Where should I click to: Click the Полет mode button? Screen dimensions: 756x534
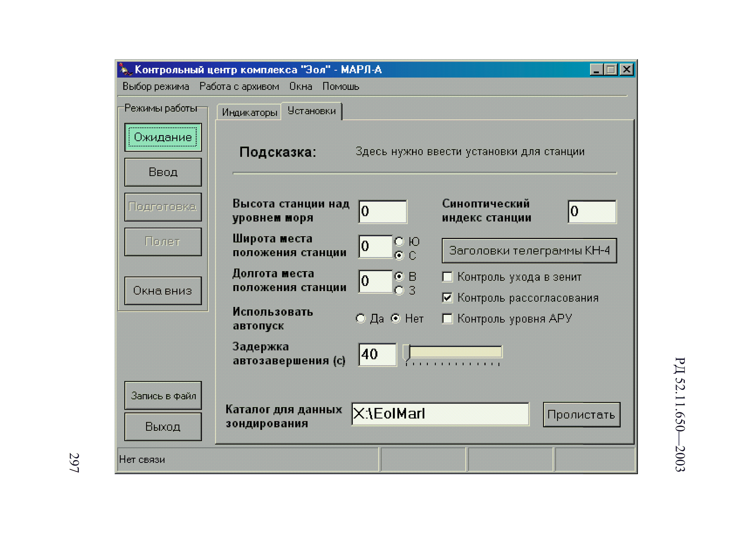pos(163,242)
